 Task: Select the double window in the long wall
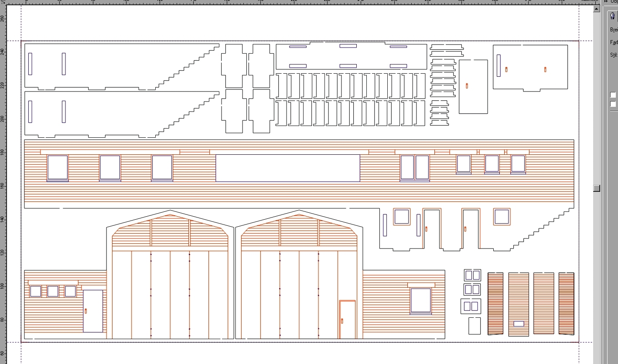pos(415,167)
